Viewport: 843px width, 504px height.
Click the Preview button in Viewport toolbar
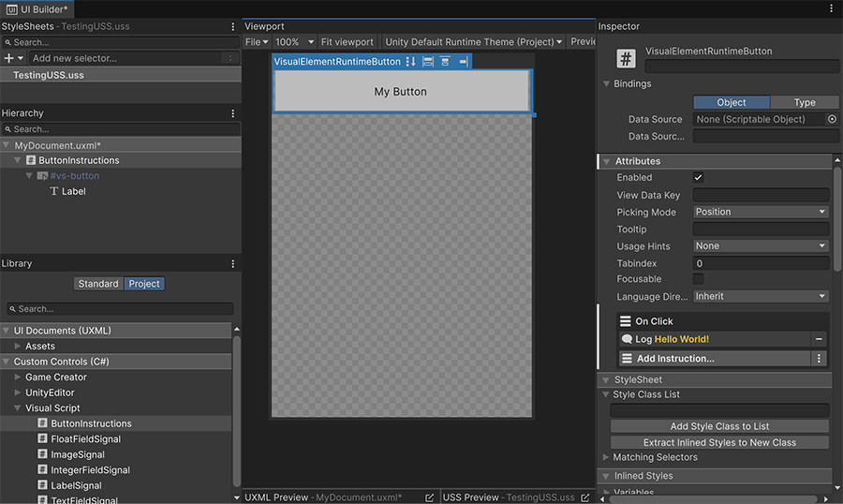coord(583,42)
